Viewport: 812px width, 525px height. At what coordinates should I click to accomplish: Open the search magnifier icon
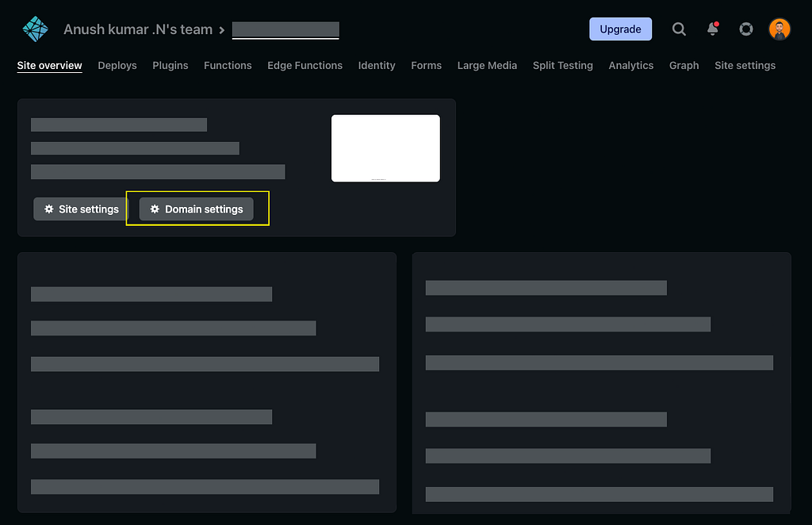679,29
